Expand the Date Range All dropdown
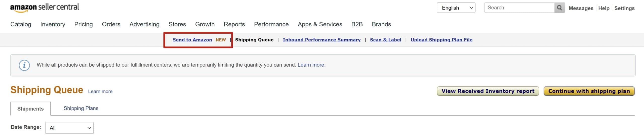 tap(69, 128)
